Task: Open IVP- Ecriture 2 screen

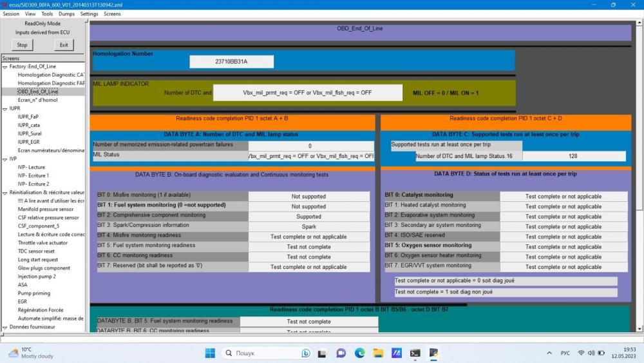Action: pos(33,184)
